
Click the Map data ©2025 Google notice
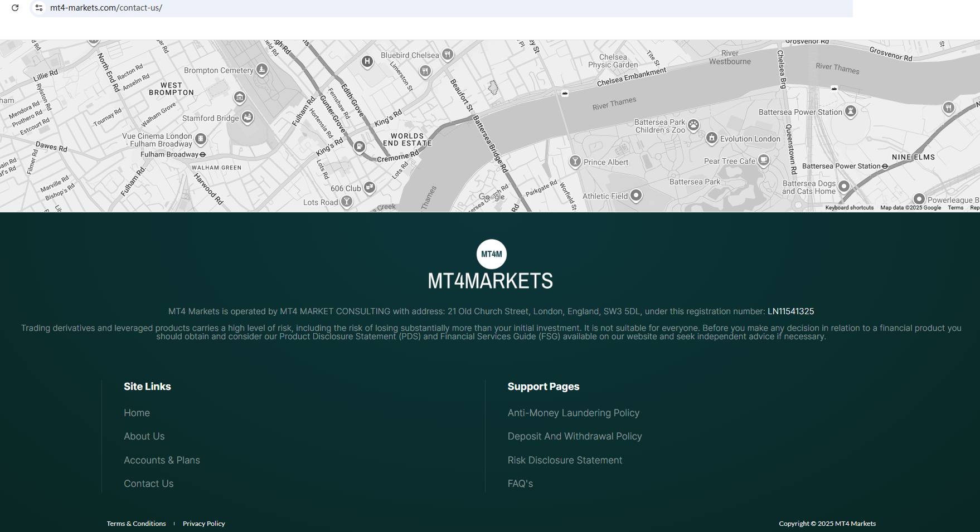(911, 208)
